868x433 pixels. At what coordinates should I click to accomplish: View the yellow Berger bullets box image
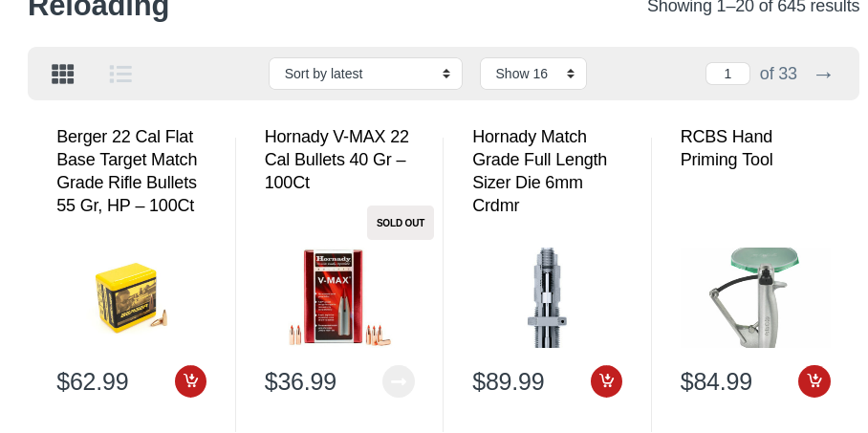click(132, 298)
